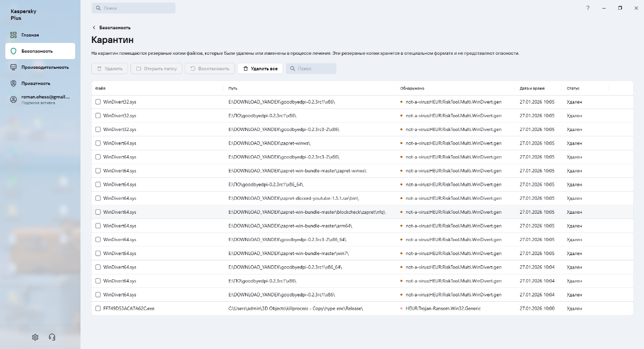Sort by Файл column header
This screenshot has width=644, height=349.
100,88
